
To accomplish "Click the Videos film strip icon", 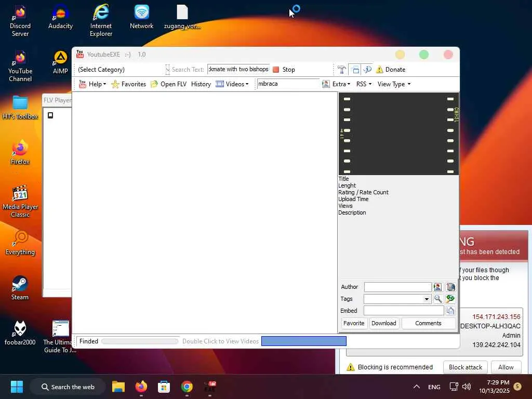I will pyautogui.click(x=220, y=84).
